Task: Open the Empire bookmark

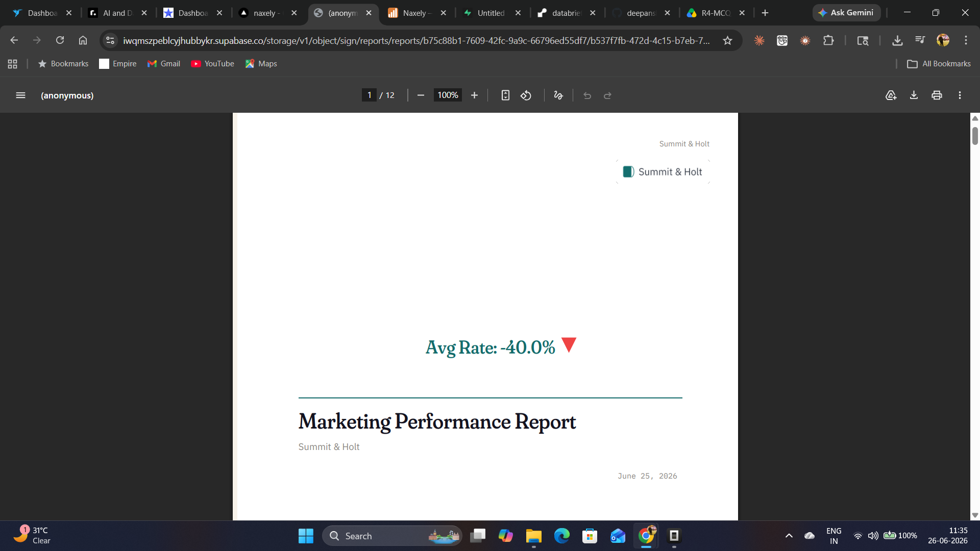Action: pos(118,64)
